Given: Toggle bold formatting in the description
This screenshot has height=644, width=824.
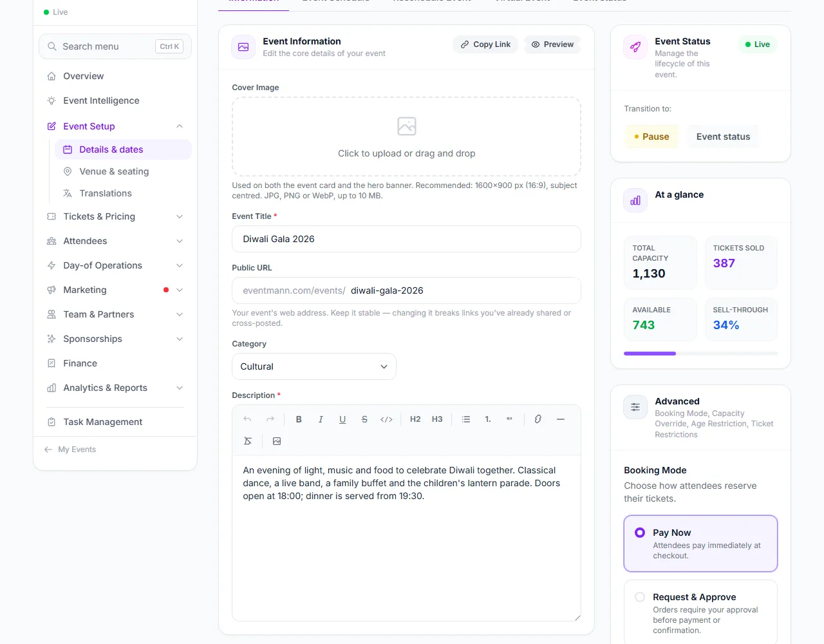Looking at the screenshot, I should click(x=299, y=419).
